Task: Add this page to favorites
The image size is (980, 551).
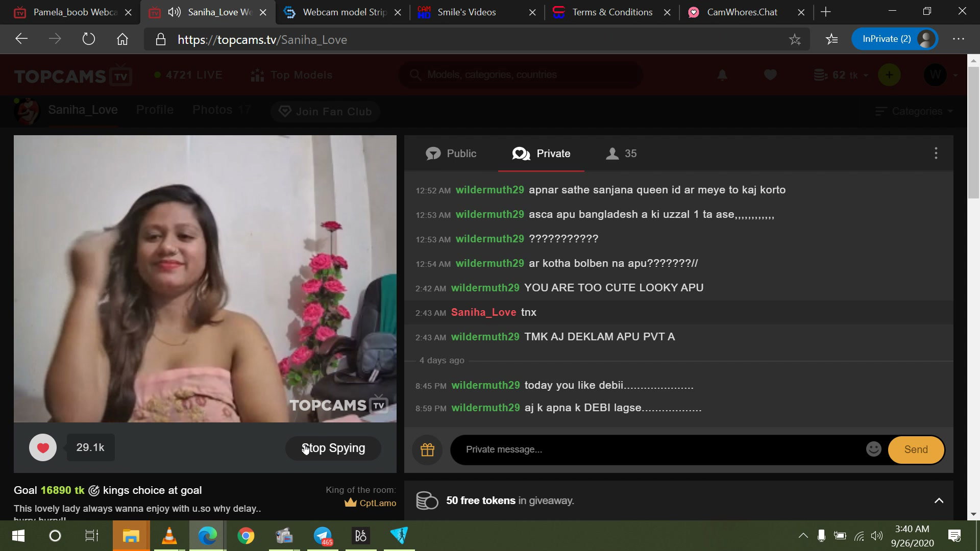Action: [795, 40]
